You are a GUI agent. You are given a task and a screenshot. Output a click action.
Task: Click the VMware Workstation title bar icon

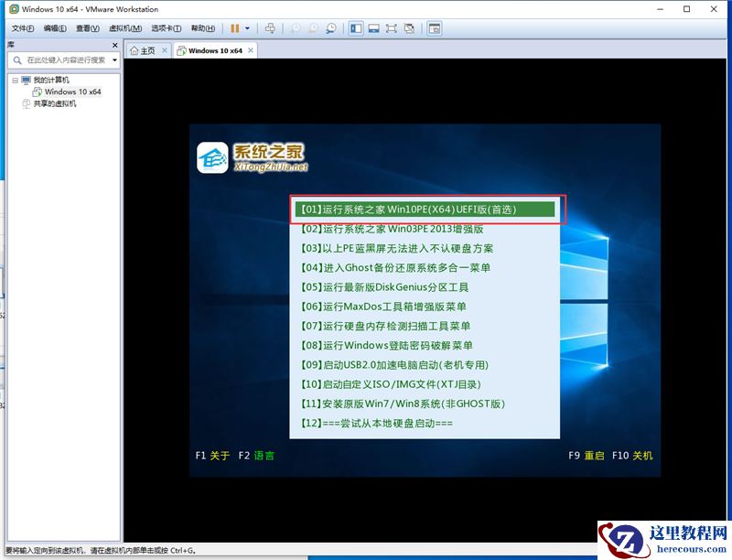pyautogui.click(x=15, y=9)
